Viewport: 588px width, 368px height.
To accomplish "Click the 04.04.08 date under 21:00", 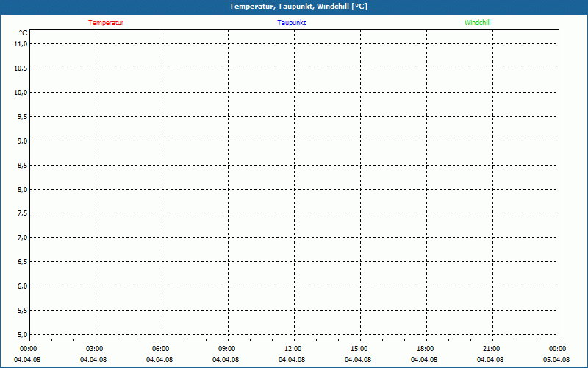I will click(x=490, y=360).
